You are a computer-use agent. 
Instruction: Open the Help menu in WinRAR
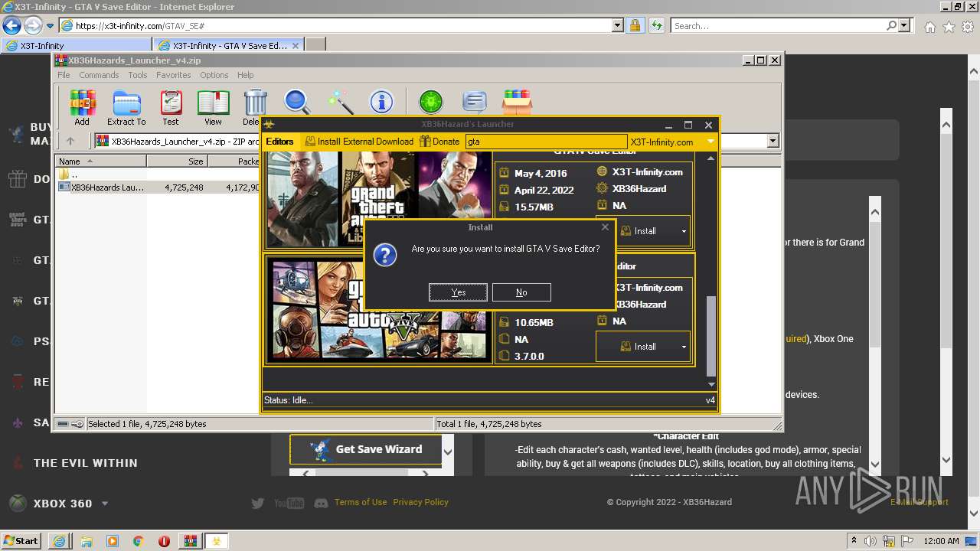[x=245, y=75]
